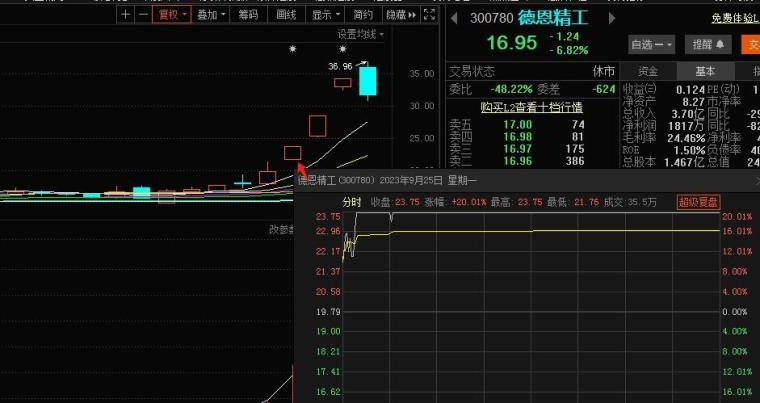Image resolution: width=760 pixels, height=403 pixels.
Task: Expand the 显示 display dropdown
Action: (x=325, y=15)
